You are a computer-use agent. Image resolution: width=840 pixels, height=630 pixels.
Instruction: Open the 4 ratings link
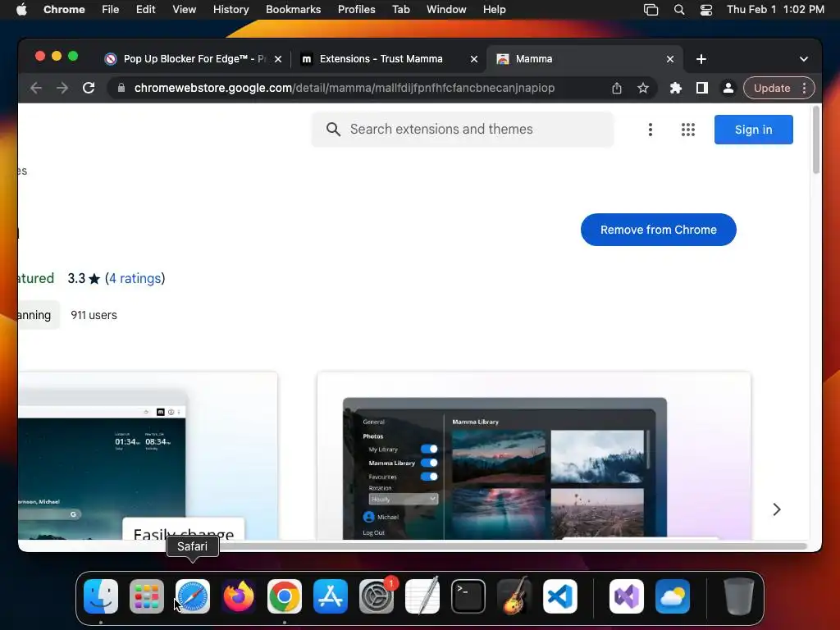tap(135, 279)
